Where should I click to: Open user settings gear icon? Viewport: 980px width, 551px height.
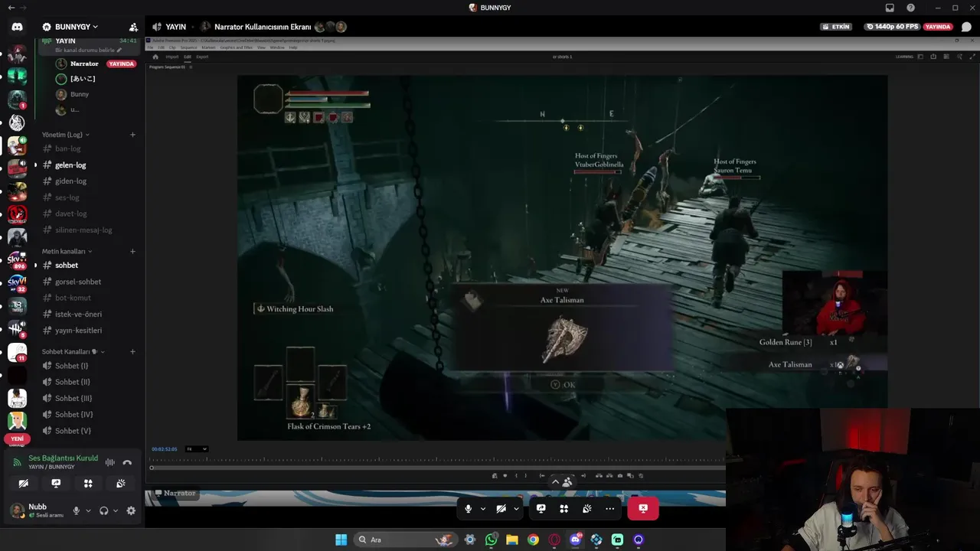point(131,510)
